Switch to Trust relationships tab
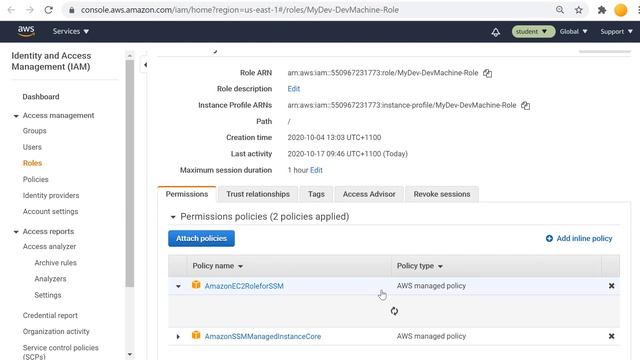Viewport: 640px width, 360px height. click(x=258, y=194)
